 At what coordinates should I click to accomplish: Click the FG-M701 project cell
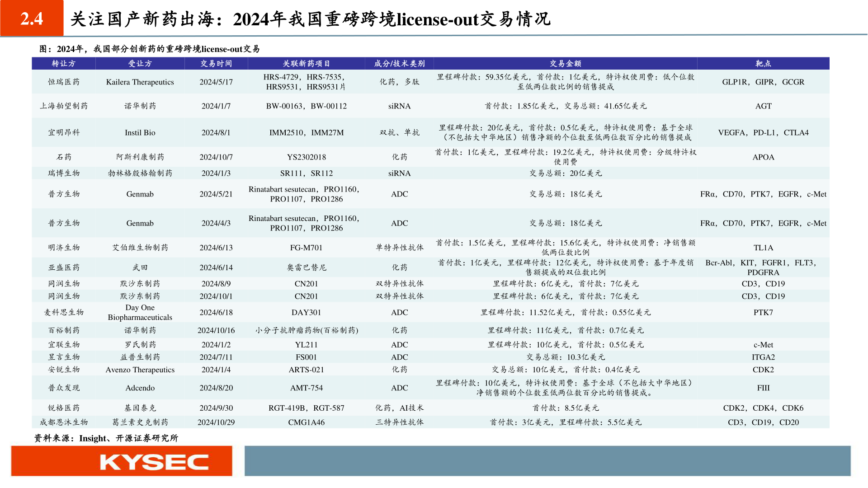(307, 247)
